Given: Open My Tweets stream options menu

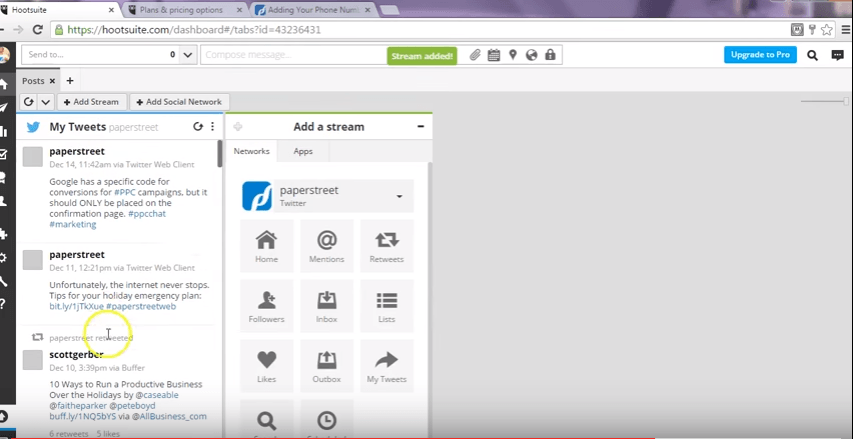Looking at the screenshot, I should 212,127.
